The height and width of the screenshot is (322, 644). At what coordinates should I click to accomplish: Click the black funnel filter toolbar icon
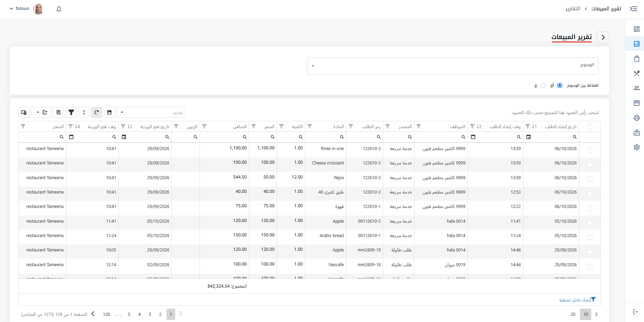[71, 112]
